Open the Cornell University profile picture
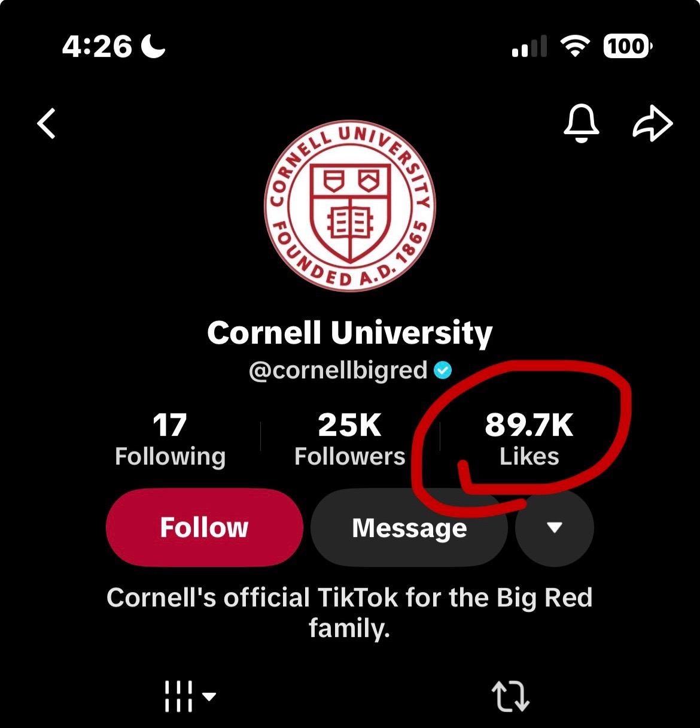This screenshot has height=728, width=700. [x=350, y=205]
